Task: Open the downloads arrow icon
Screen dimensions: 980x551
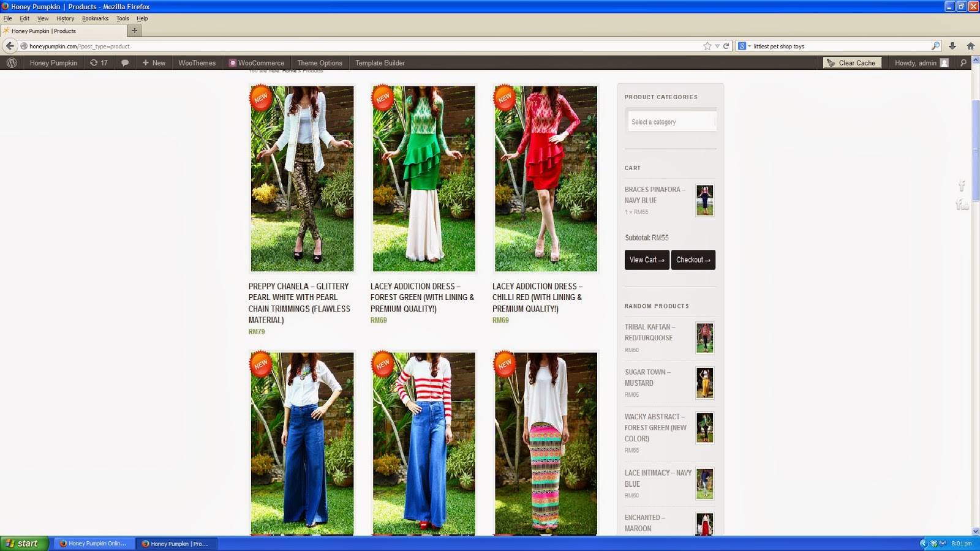Action: pos(952,46)
